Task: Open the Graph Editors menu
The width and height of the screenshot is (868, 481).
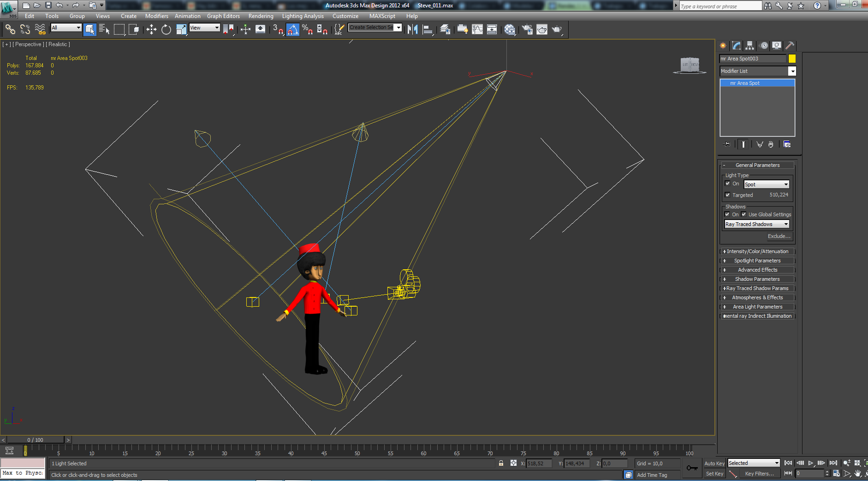Action: pos(223,16)
